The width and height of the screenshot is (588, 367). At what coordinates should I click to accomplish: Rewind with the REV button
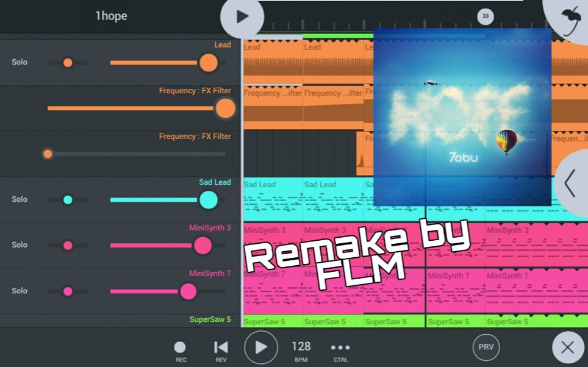(x=221, y=351)
